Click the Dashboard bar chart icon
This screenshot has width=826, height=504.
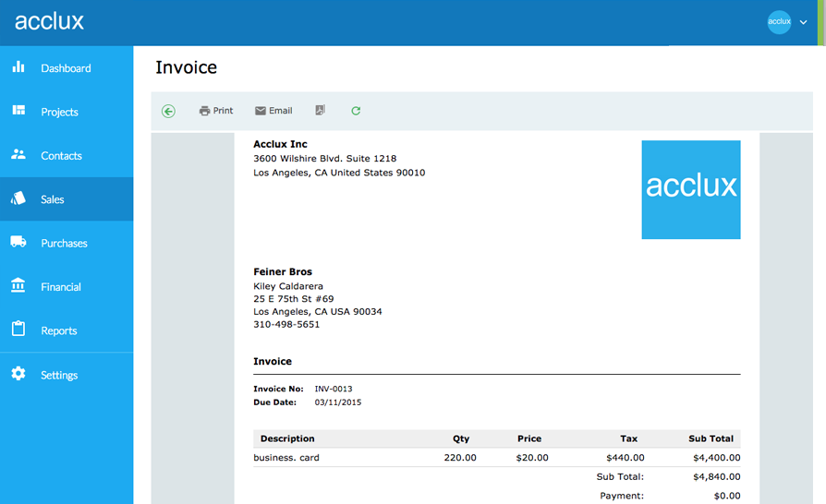coord(18,67)
